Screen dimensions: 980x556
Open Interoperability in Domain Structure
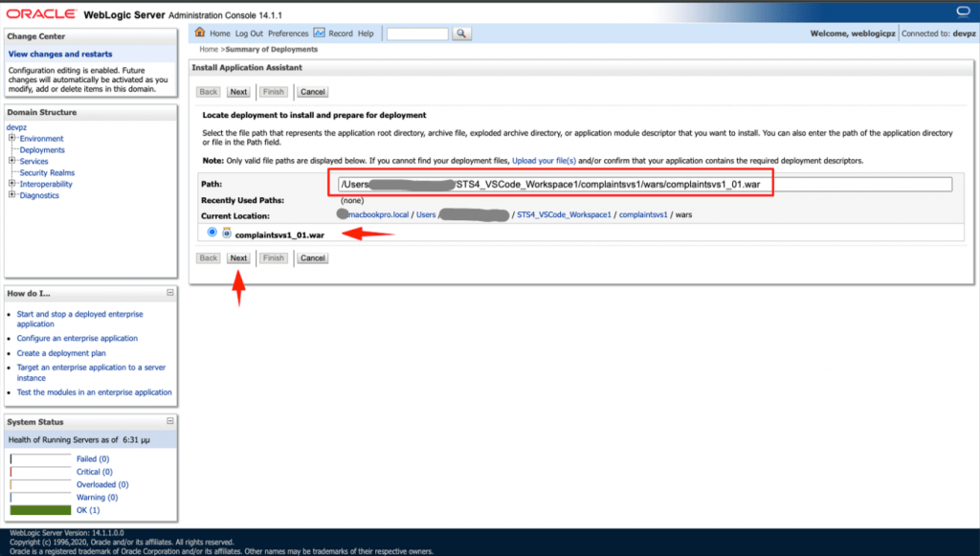click(x=46, y=185)
